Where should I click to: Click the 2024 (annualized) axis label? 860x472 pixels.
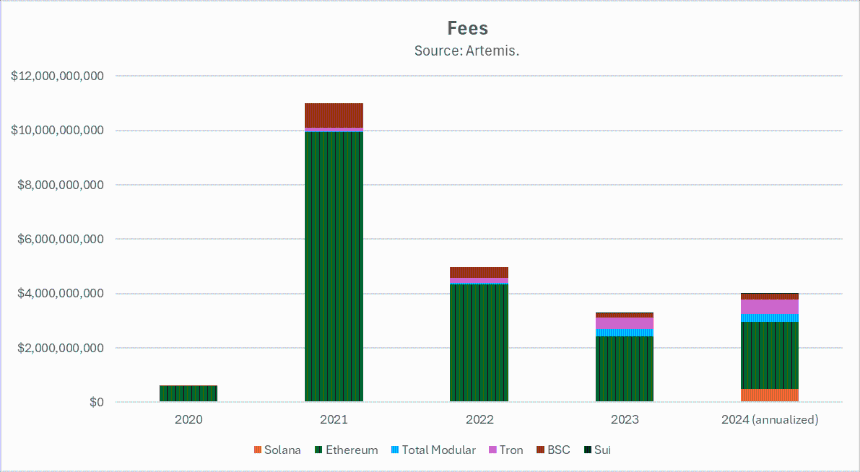point(770,420)
